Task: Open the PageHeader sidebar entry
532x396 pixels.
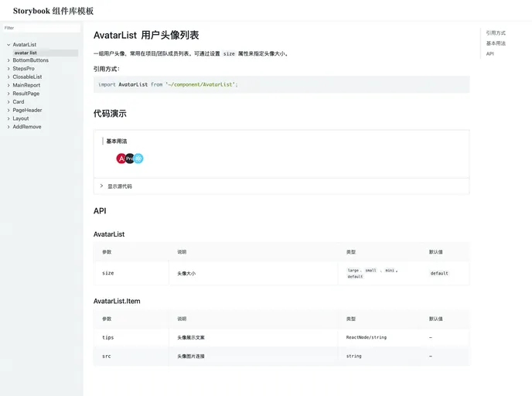Action: 27,110
